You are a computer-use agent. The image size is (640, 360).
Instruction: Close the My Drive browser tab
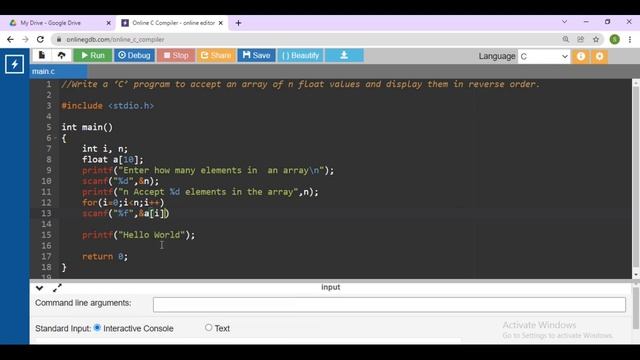[109, 23]
